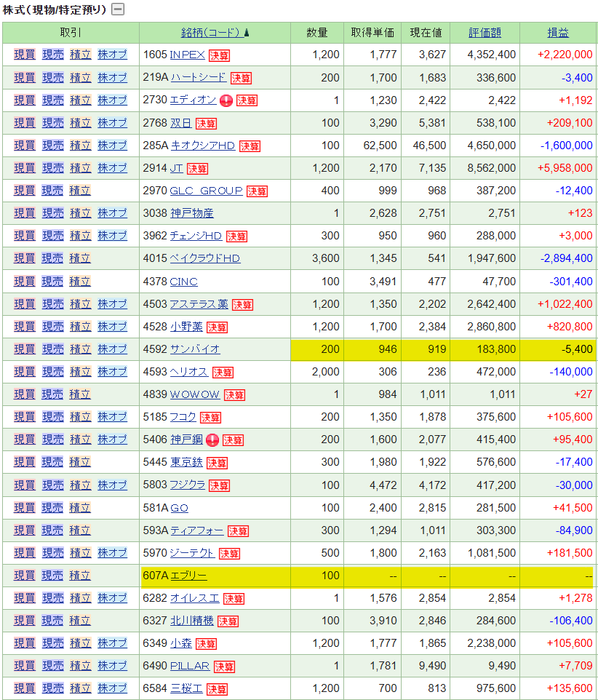Open the CINC stock link
598x700 pixels.
pyautogui.click(x=184, y=282)
